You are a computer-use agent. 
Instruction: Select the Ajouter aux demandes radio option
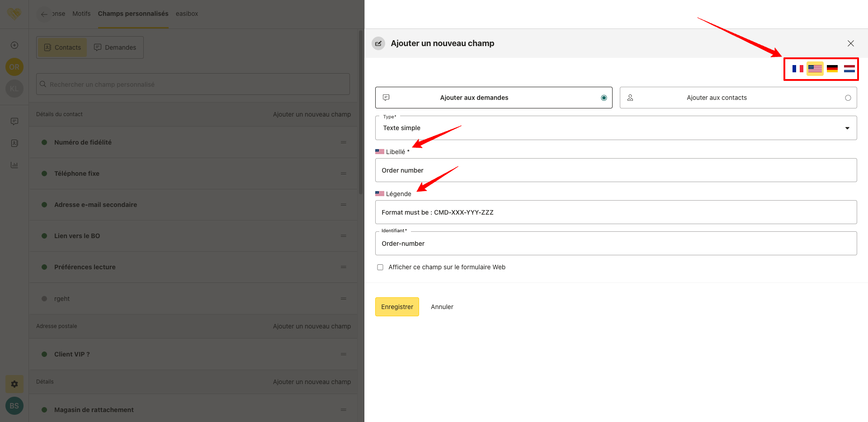604,98
